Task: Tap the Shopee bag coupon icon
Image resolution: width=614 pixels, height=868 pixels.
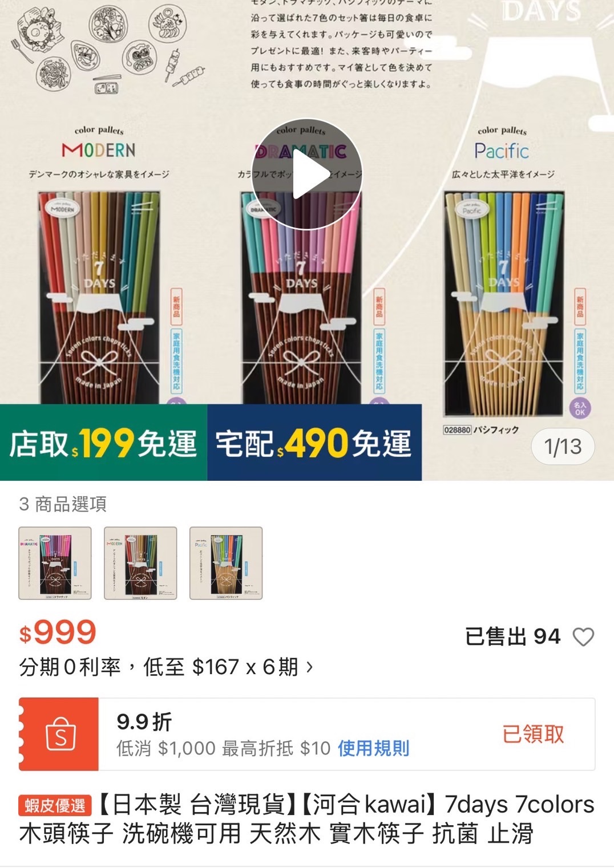Action: point(59,734)
